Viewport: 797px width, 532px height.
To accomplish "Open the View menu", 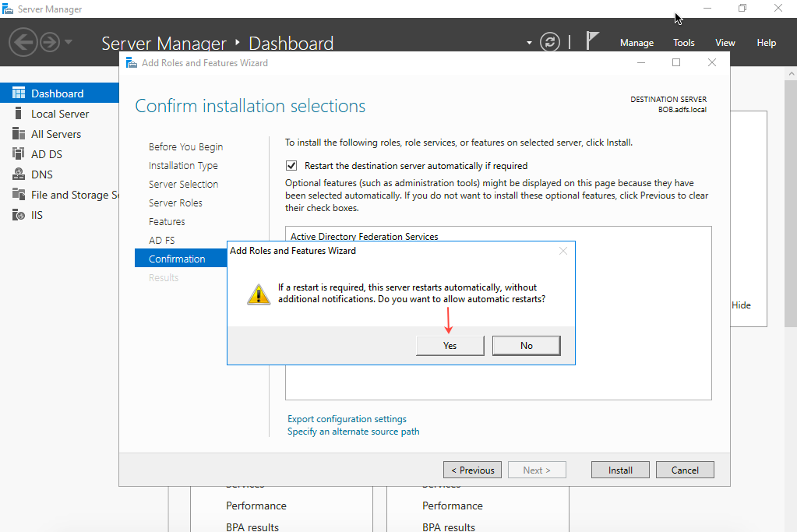I will [x=725, y=43].
